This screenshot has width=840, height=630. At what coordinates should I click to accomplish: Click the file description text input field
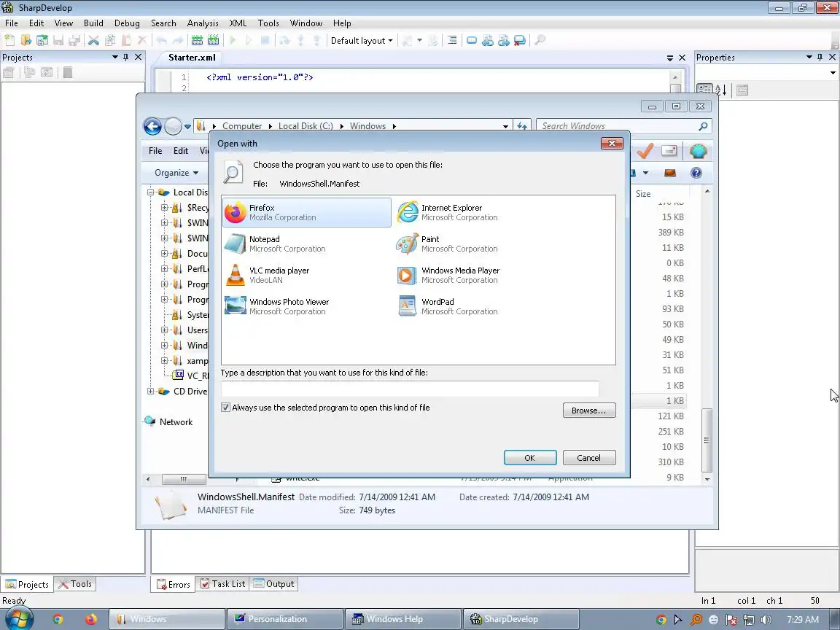click(410, 389)
